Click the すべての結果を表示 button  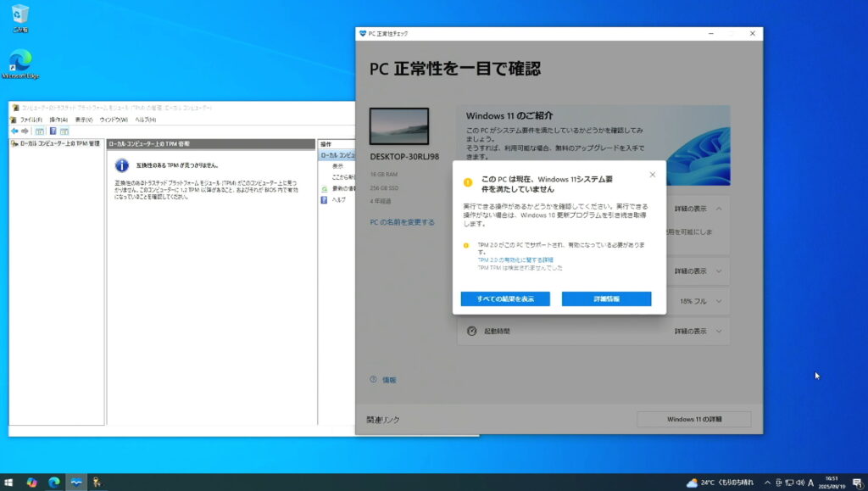[505, 299]
